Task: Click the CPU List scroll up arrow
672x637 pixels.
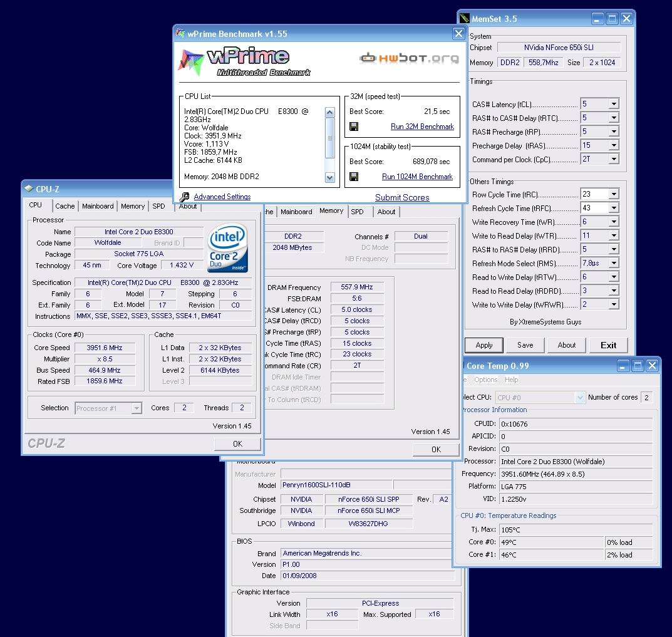Action: click(x=329, y=113)
